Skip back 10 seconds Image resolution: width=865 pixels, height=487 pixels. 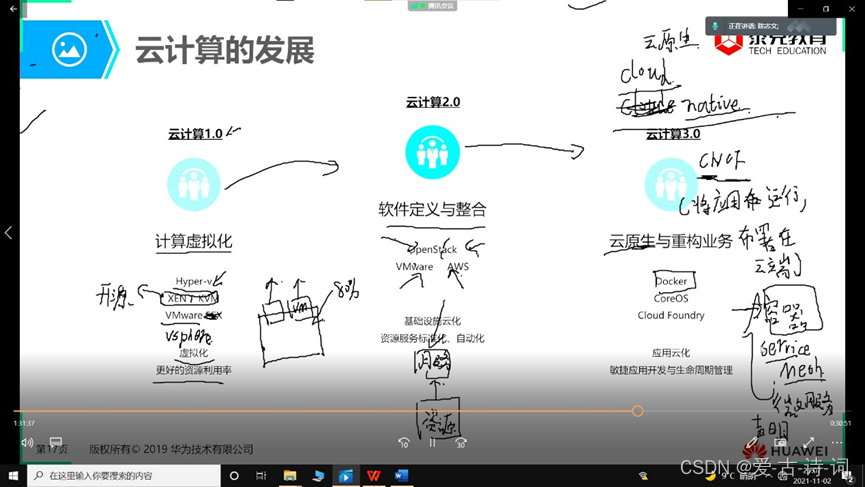pos(404,442)
